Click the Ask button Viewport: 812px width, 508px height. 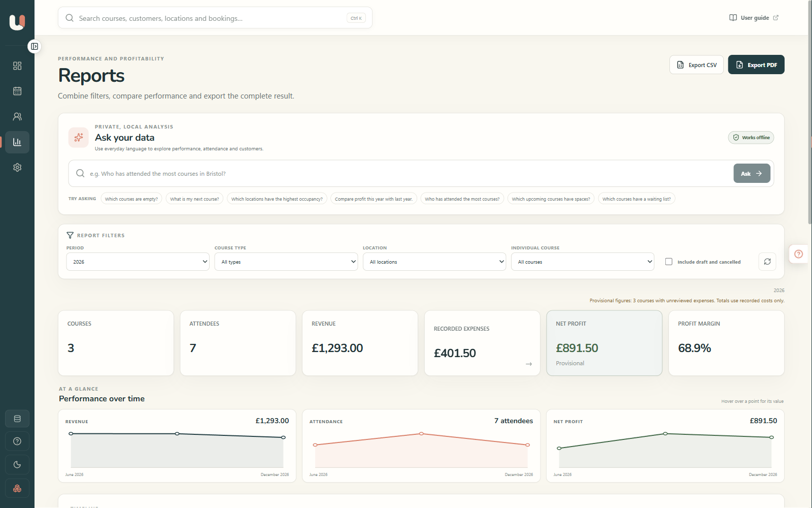752,173
